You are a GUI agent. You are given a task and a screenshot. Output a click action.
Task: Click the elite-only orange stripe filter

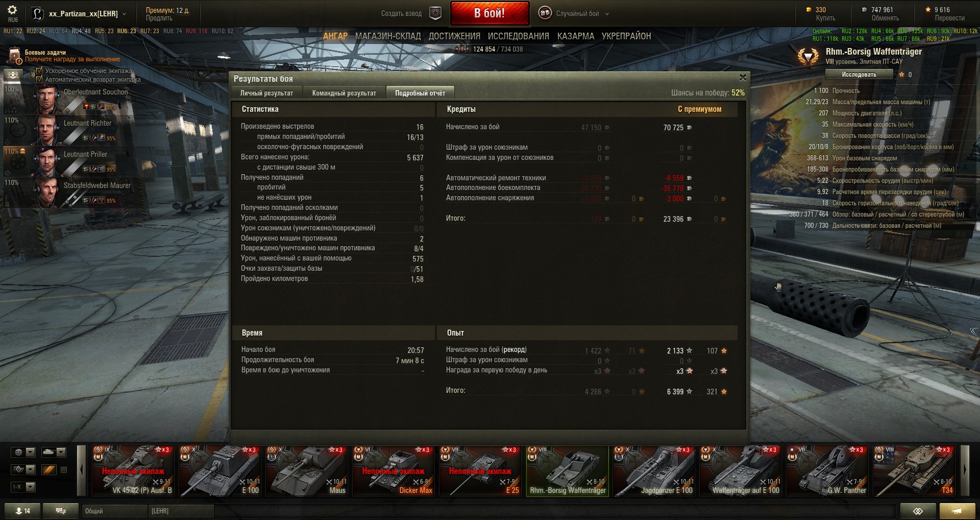(49, 469)
